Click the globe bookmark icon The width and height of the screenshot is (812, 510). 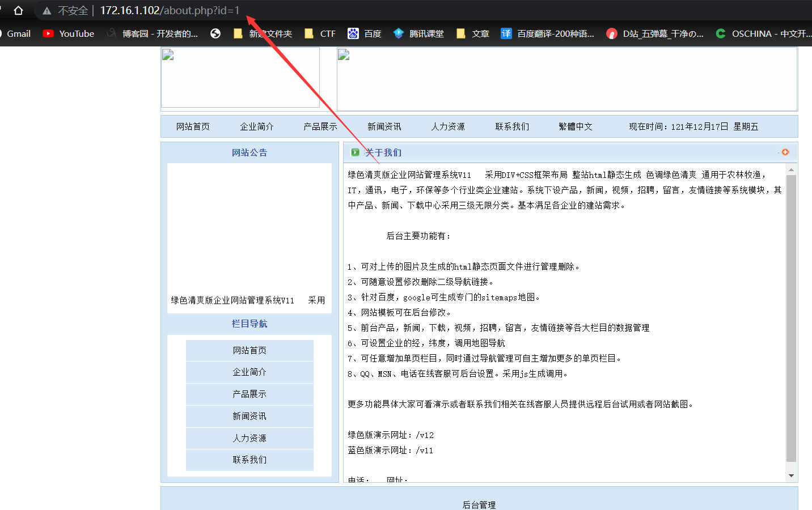point(215,33)
